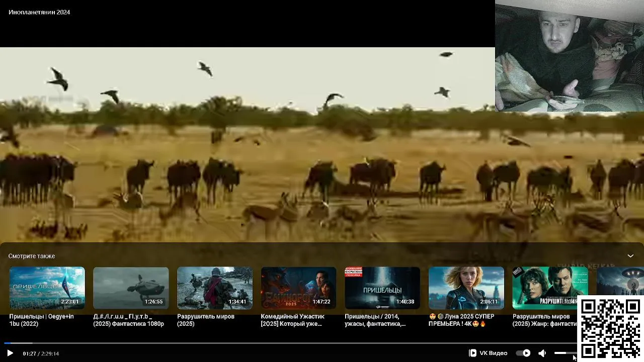644x362 pixels.
Task: Click the Пришельцы / 2014, ужасы title
Action: click(x=375, y=320)
